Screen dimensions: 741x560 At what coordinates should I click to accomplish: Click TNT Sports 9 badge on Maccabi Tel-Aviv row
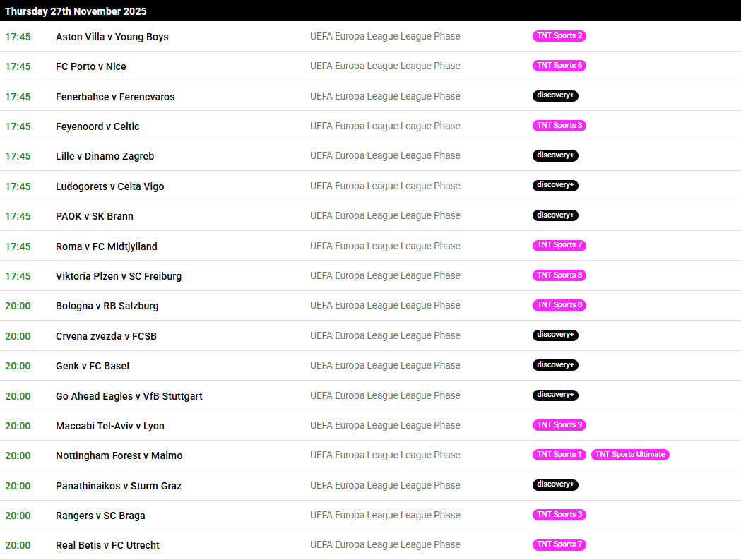pos(559,425)
